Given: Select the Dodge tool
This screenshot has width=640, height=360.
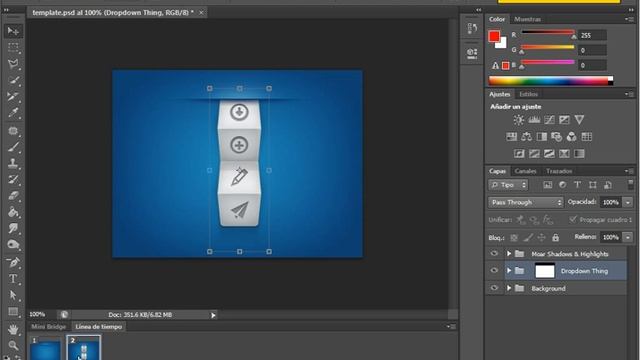Looking at the screenshot, I should coord(13,244).
